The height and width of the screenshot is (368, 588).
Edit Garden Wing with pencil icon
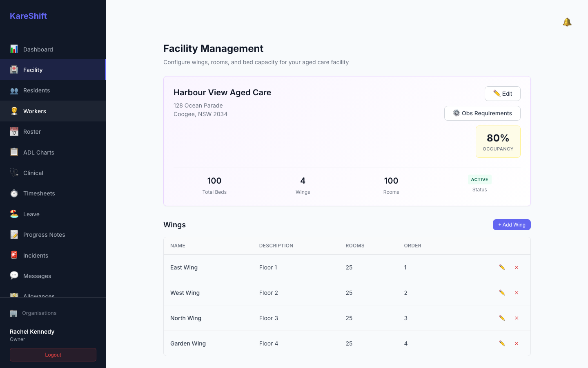(x=502, y=343)
